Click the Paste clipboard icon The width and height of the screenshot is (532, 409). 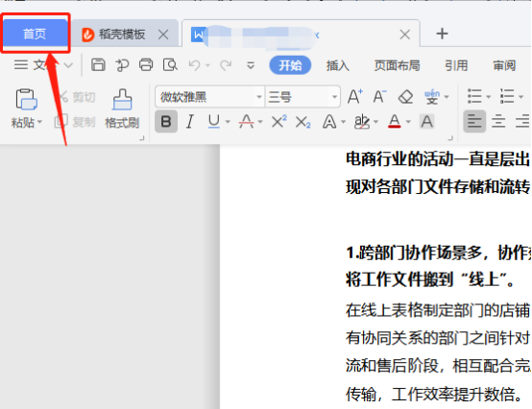(x=27, y=99)
